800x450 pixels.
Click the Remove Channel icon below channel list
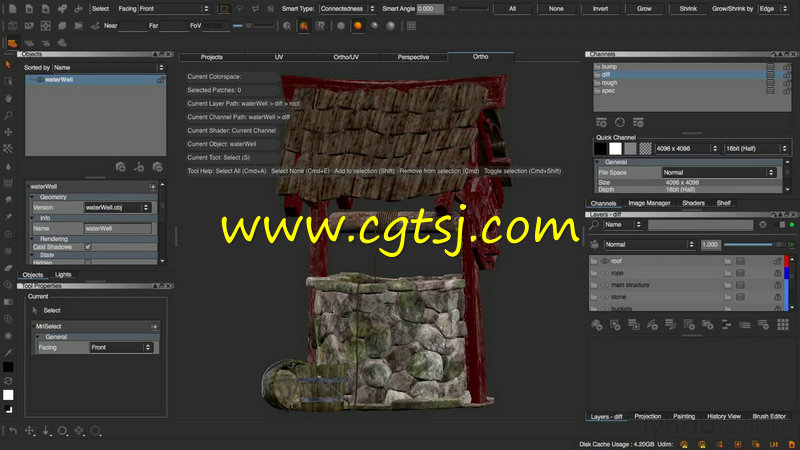coord(638,122)
